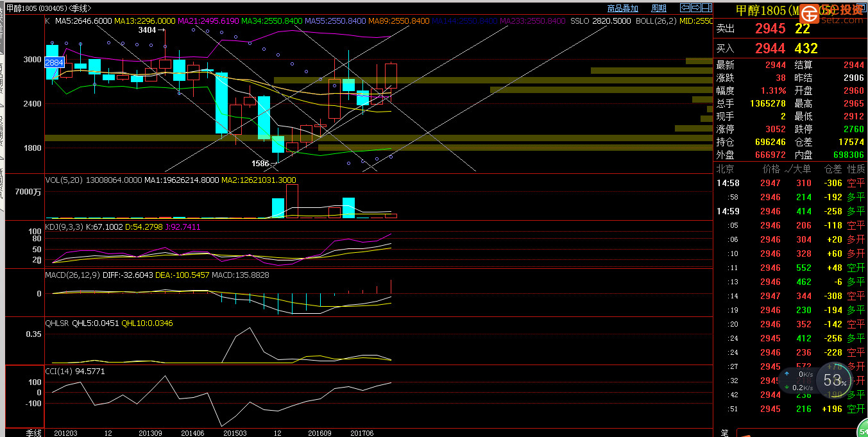Click the 北京 time column header
The height and width of the screenshot is (437, 868).
point(725,169)
